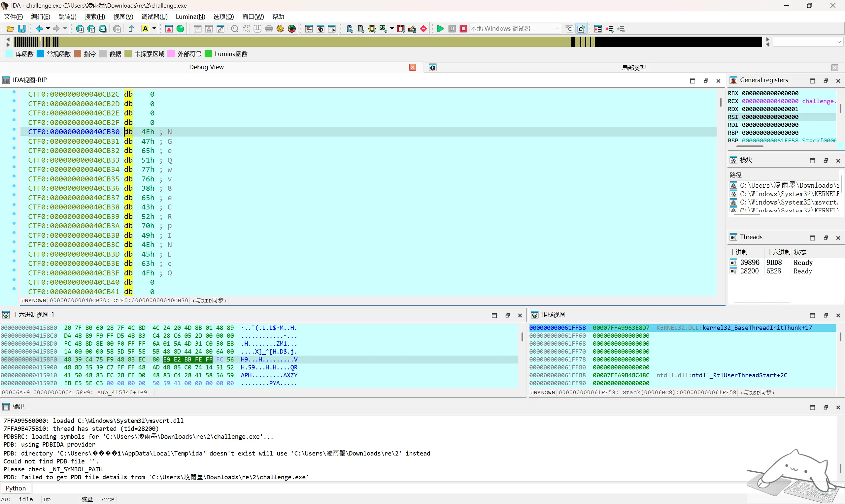Click the colorful pie chart icon
This screenshot has width=845, height=504.
[291, 29]
